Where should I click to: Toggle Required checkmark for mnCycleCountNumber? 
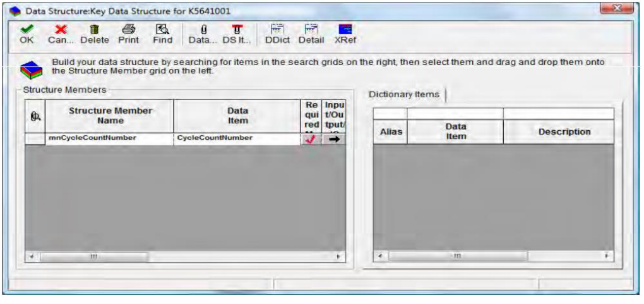point(311,139)
